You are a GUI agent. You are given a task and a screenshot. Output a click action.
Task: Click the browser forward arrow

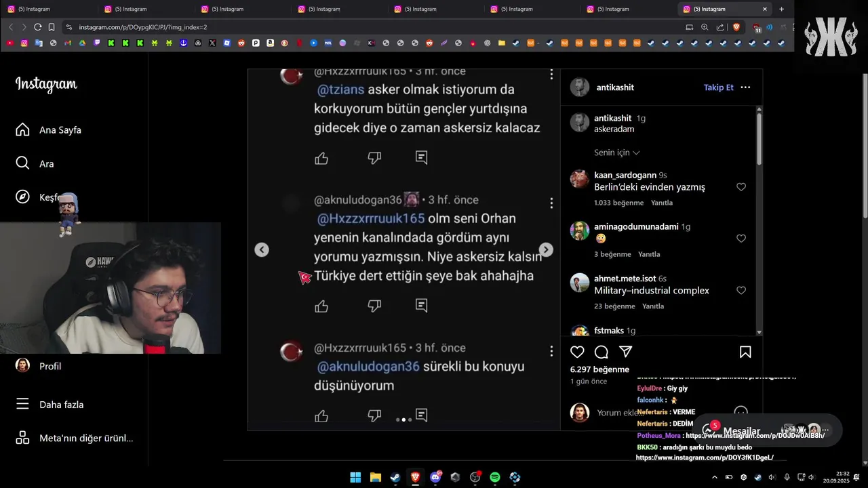coord(24,27)
